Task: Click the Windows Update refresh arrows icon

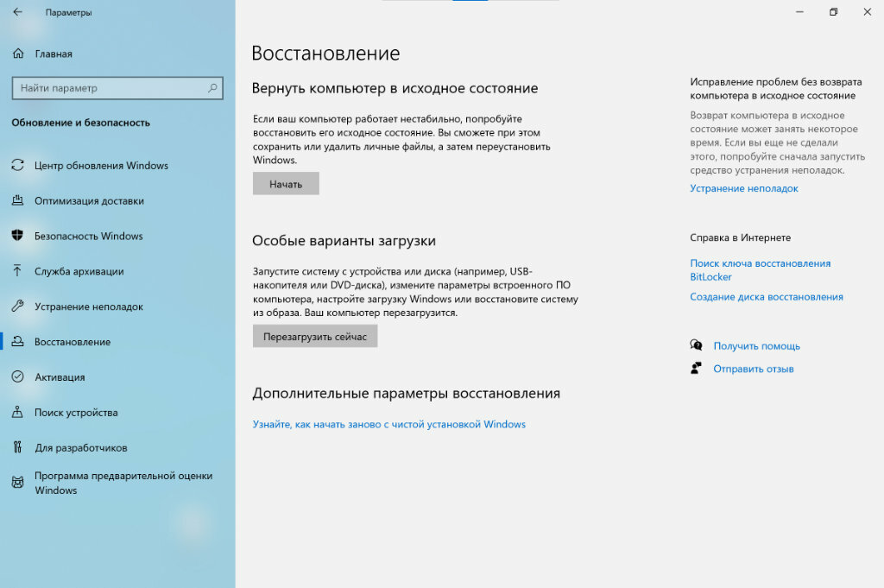Action: pyautogui.click(x=17, y=165)
